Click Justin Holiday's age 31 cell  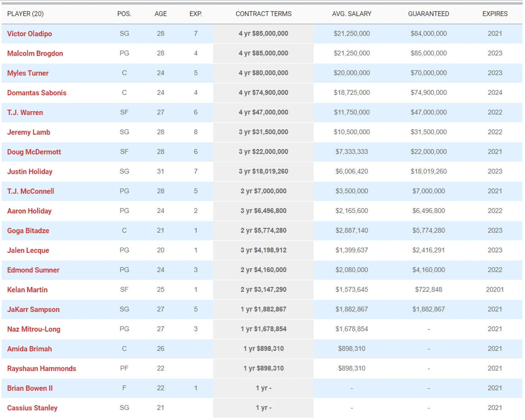(x=160, y=172)
